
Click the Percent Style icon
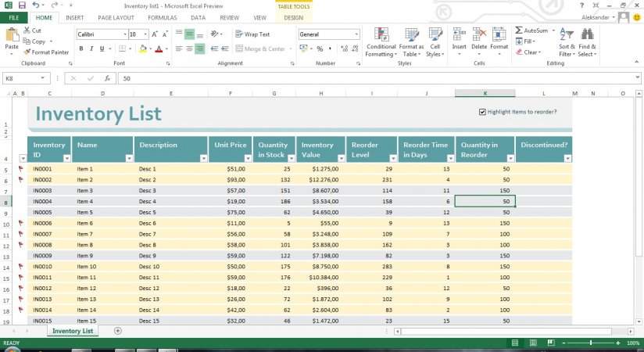coord(320,48)
